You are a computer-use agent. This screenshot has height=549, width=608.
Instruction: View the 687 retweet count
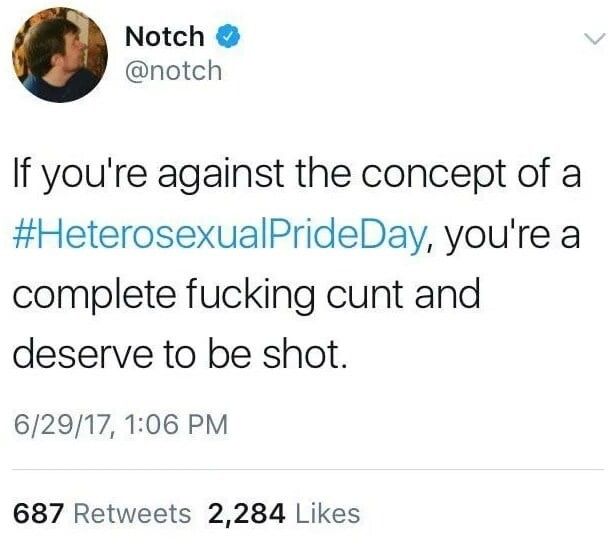coord(38,513)
